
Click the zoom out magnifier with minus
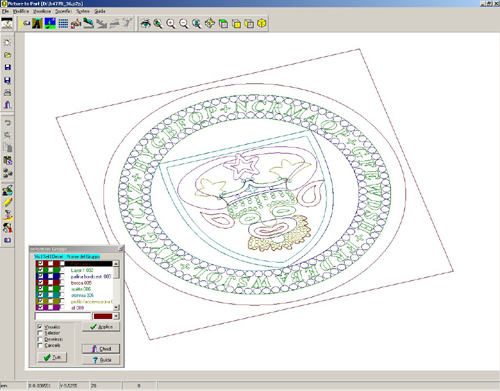[x=183, y=23]
